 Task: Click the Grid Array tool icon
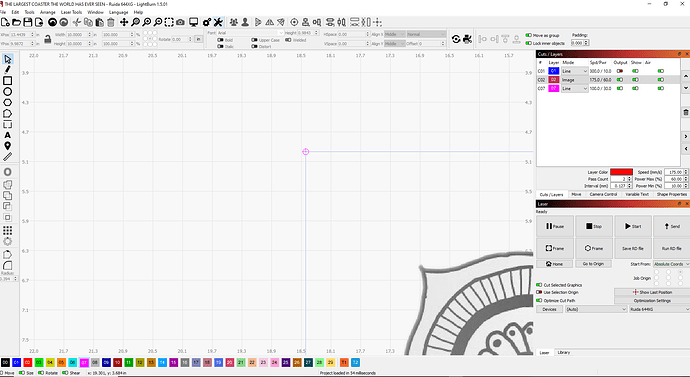7,230
